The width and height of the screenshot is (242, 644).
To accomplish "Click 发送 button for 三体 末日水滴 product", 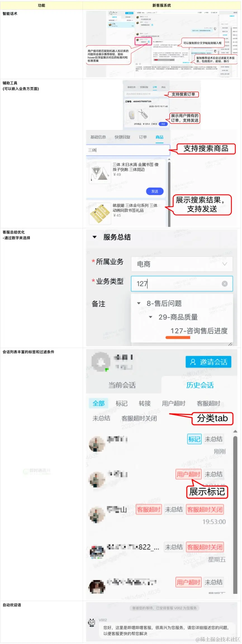I will click(x=155, y=191).
